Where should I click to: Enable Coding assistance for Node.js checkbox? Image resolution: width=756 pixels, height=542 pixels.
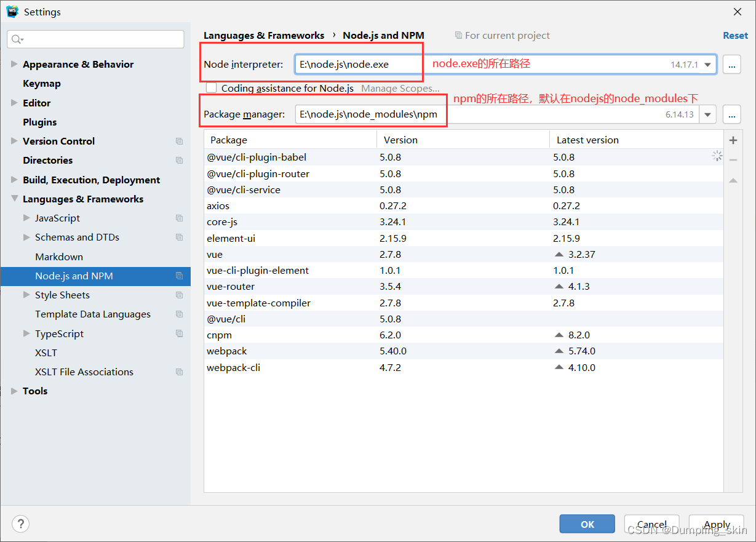pos(211,88)
